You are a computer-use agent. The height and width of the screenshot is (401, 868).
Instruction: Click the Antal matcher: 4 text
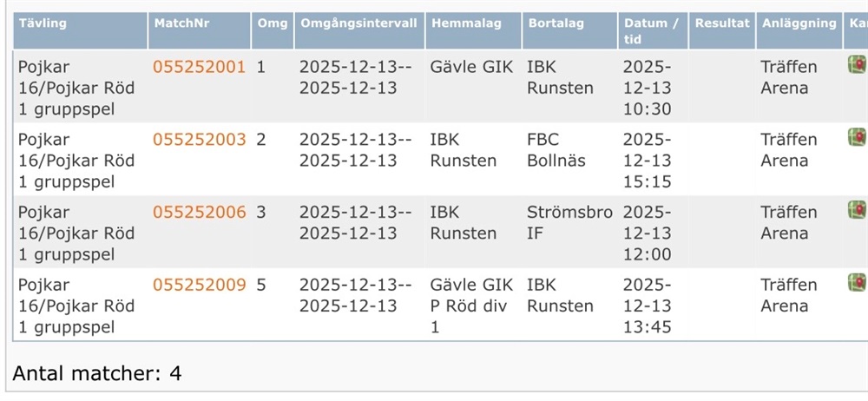(97, 374)
